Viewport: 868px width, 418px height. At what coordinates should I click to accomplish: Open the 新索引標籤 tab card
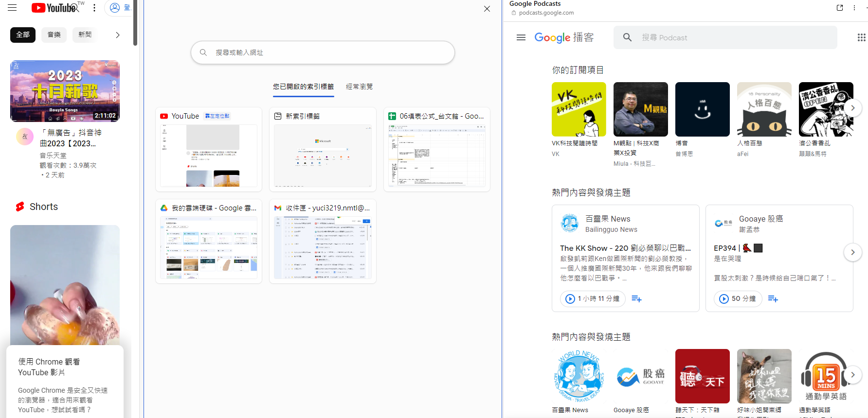pos(323,149)
